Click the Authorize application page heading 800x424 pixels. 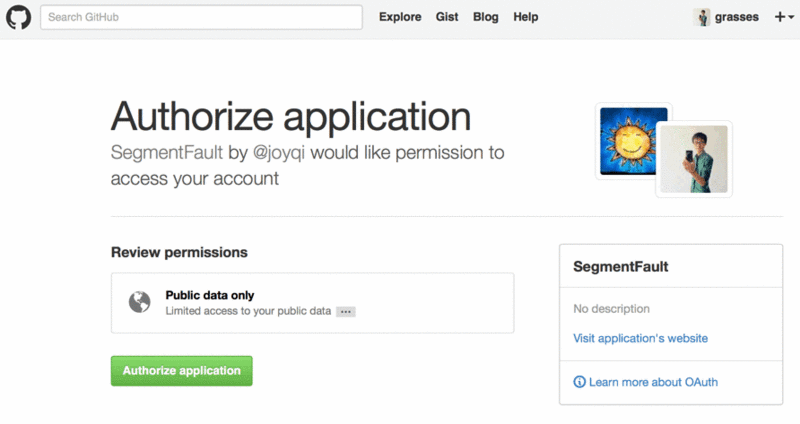(x=290, y=117)
